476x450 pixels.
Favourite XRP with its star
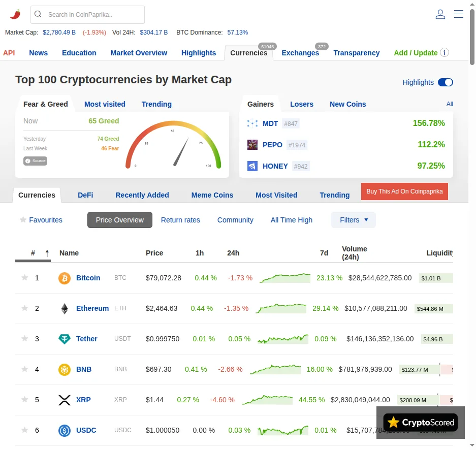point(24,399)
